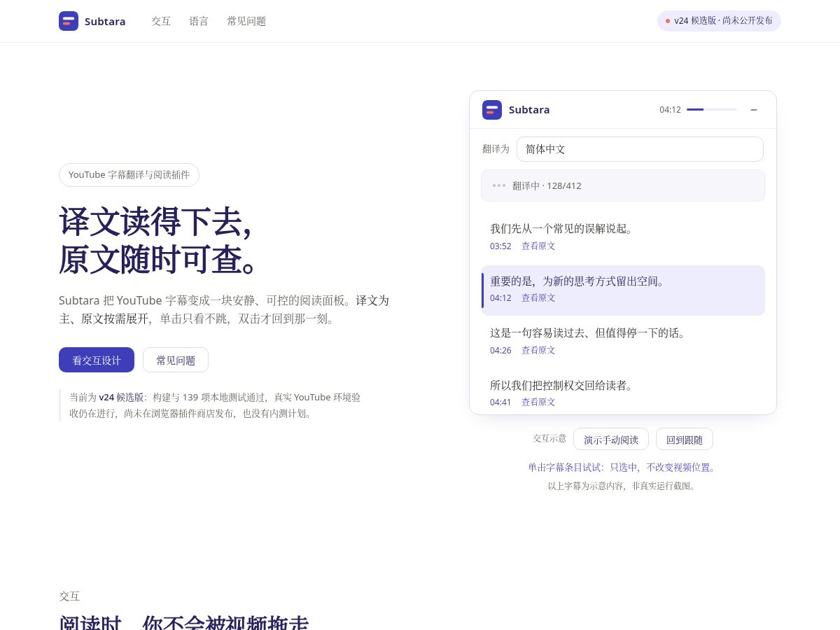Screen dimensions: 840x630
Task: Open the 语言 nav item
Action: click(199, 21)
